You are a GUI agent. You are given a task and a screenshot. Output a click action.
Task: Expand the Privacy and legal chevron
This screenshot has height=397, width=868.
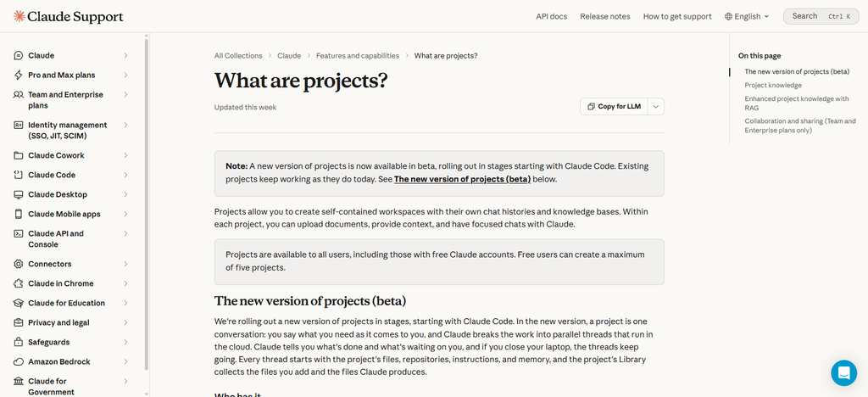(125, 323)
